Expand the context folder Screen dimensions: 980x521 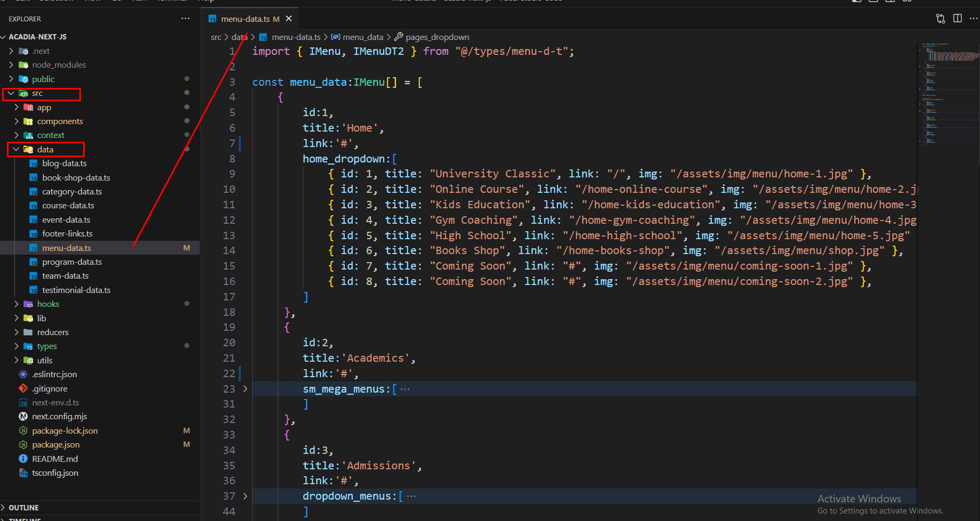coord(17,135)
